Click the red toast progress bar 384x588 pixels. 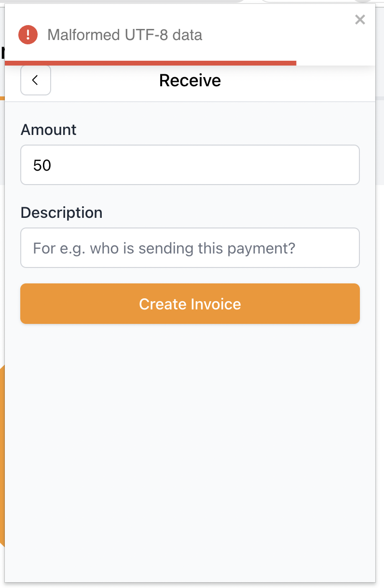pyautogui.click(x=150, y=63)
